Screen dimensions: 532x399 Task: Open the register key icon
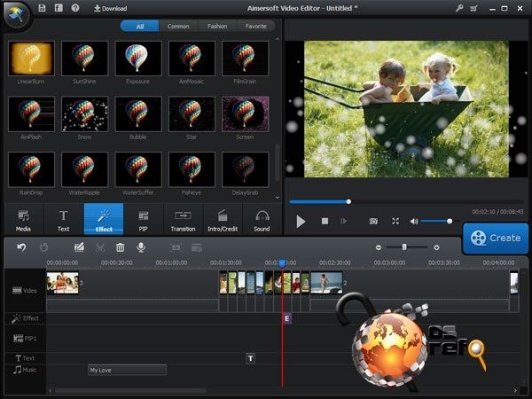pyautogui.click(x=459, y=8)
